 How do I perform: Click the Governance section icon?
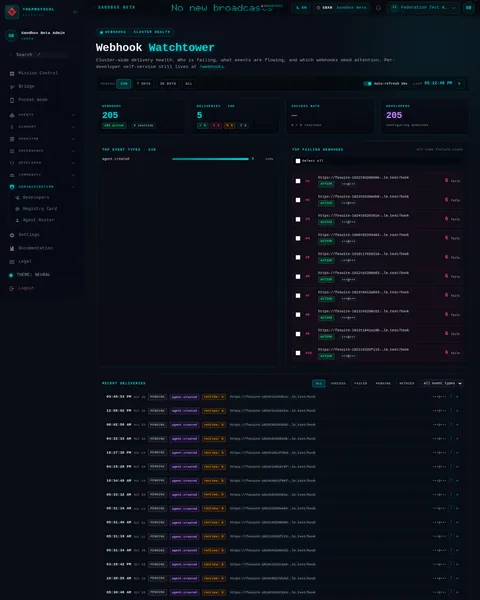(12, 151)
